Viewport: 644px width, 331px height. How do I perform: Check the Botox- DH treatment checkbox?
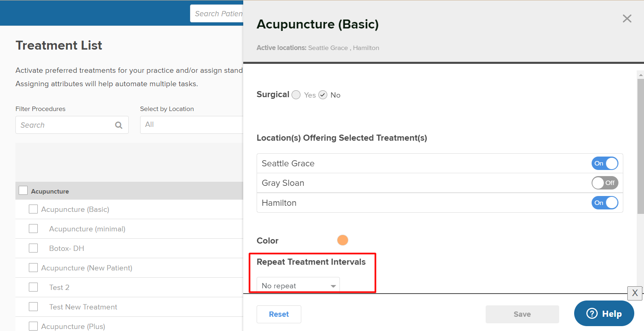pos(33,248)
